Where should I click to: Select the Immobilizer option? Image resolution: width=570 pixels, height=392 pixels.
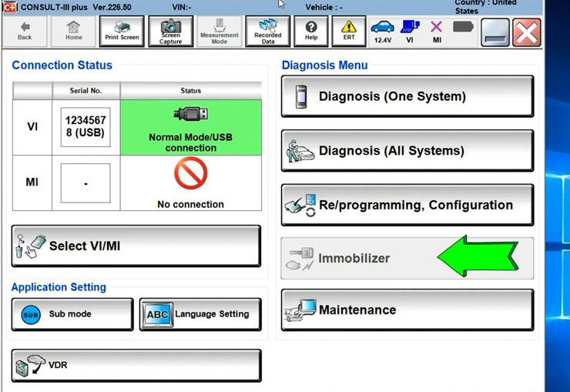[x=407, y=258]
